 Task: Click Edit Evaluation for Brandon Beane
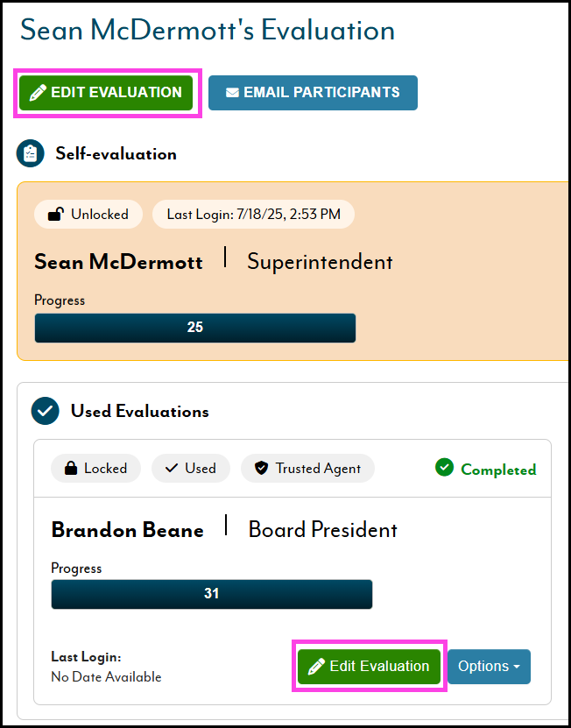[x=369, y=667]
